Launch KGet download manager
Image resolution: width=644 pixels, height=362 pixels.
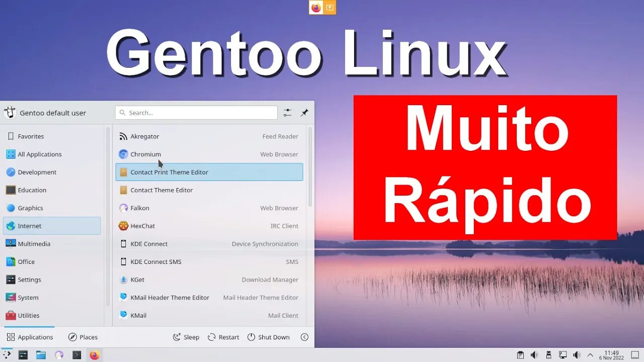(209, 280)
